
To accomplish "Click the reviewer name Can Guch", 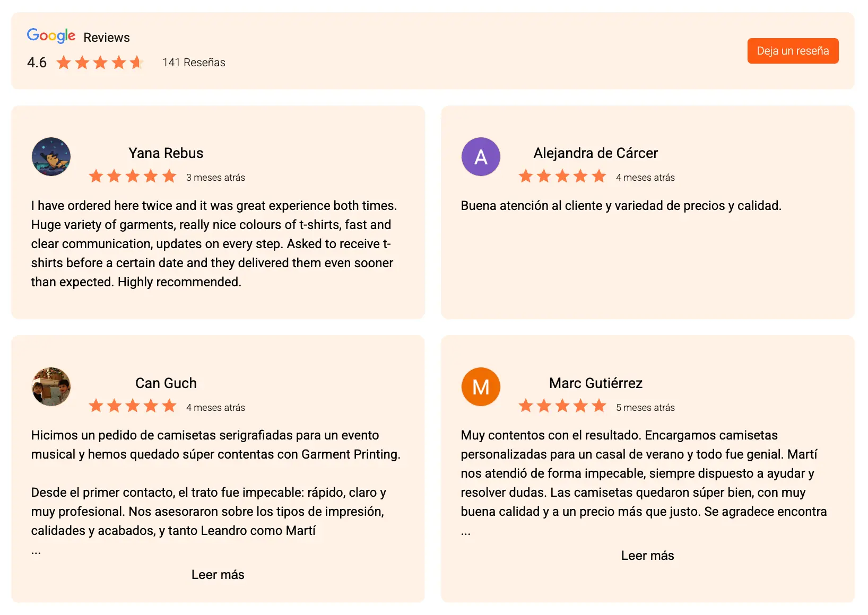I will (x=166, y=383).
